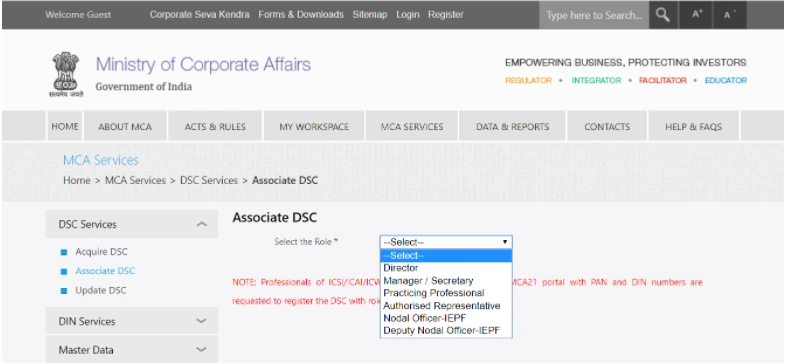
Task: Click the search magnifier icon
Action: click(x=663, y=15)
